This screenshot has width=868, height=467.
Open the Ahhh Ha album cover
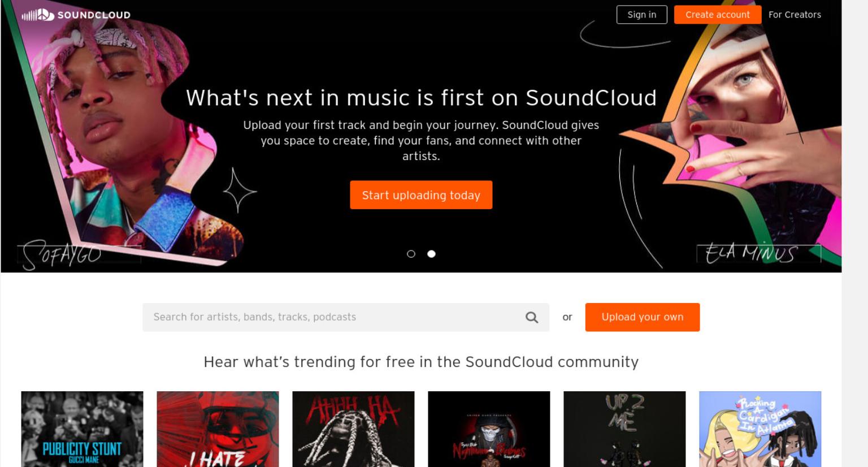pyautogui.click(x=353, y=429)
